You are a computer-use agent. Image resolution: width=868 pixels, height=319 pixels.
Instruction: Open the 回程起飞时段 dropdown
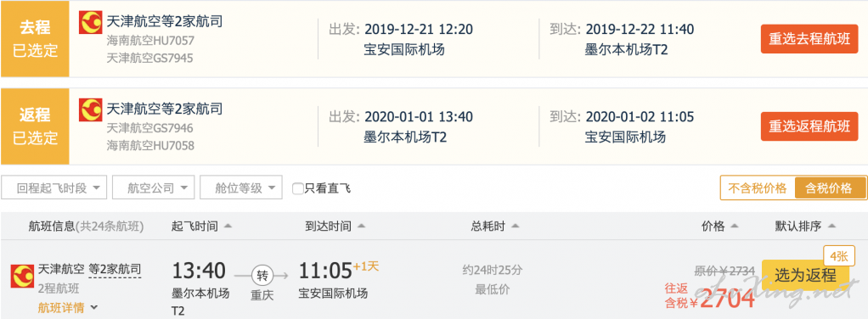coord(54,188)
